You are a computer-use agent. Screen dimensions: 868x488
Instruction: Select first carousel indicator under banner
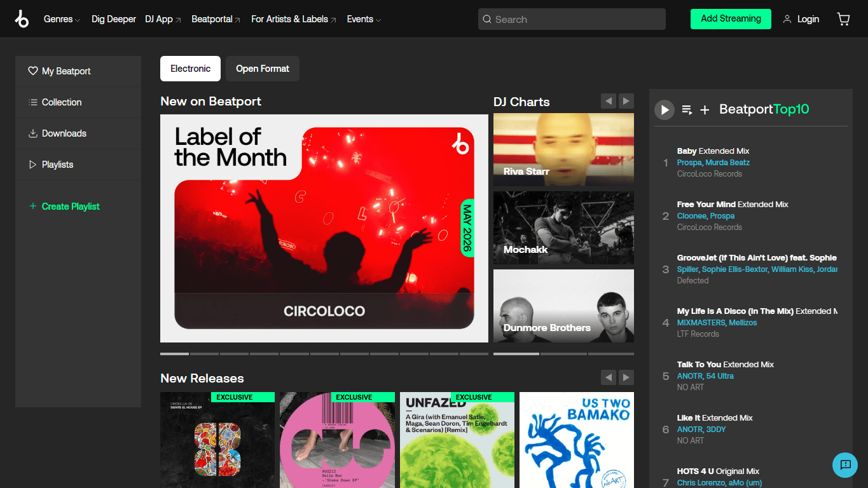(174, 353)
